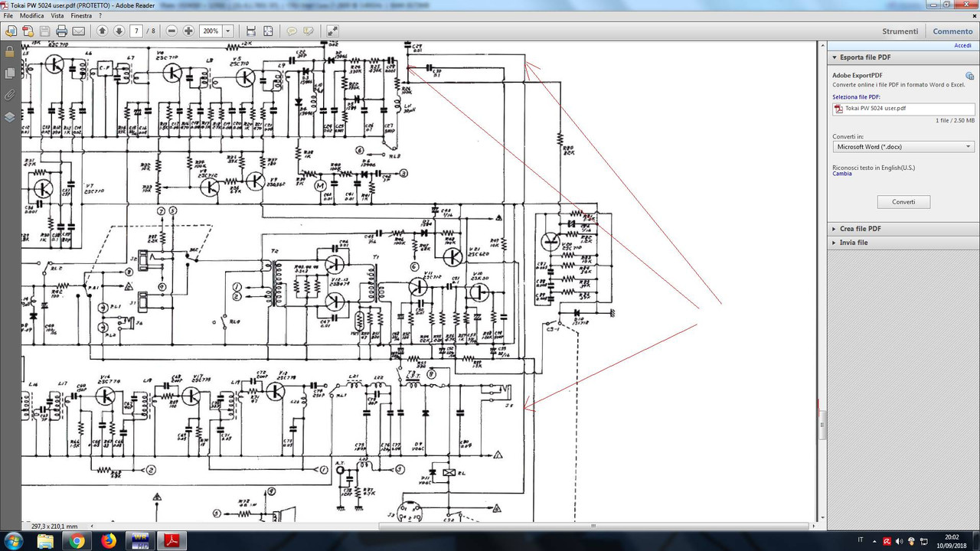Viewport: 980px width, 551px height.
Task: Zoom out with the minus button
Action: [171, 31]
